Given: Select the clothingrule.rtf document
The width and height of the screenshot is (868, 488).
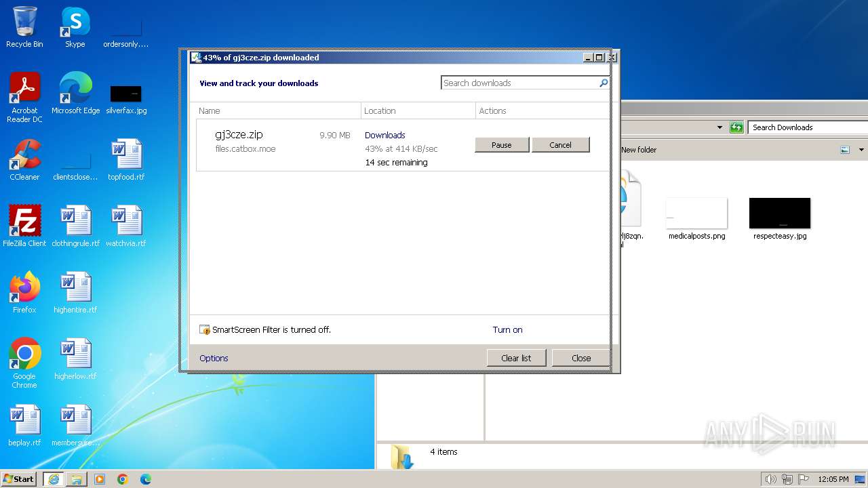Looking at the screenshot, I should [x=75, y=226].
